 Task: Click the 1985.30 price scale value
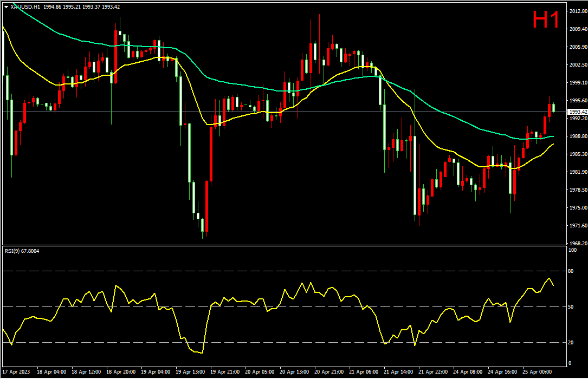[578, 154]
